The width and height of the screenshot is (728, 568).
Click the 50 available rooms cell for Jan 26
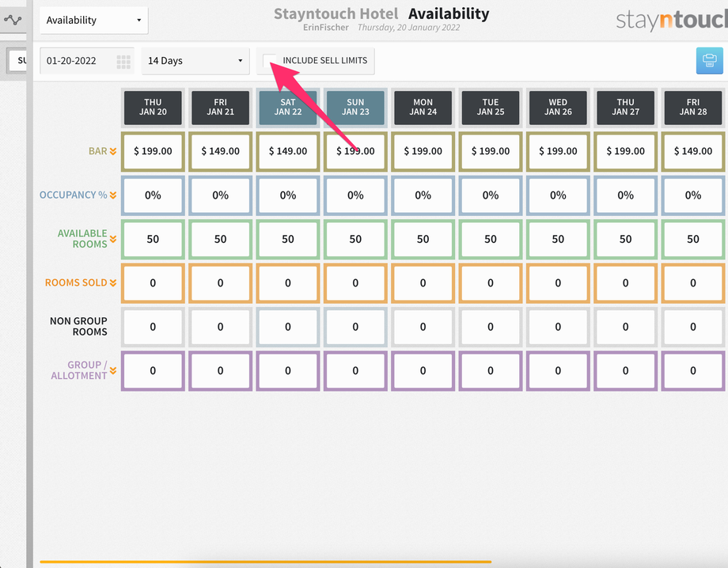click(x=558, y=239)
